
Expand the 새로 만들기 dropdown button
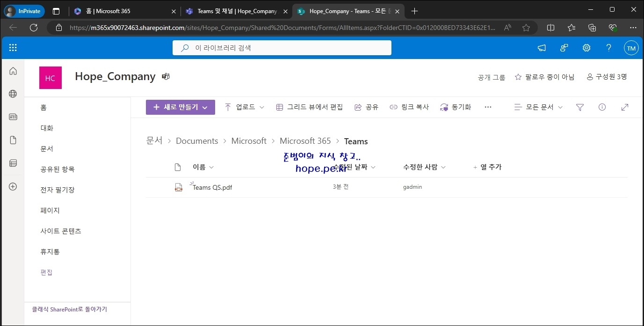click(181, 107)
